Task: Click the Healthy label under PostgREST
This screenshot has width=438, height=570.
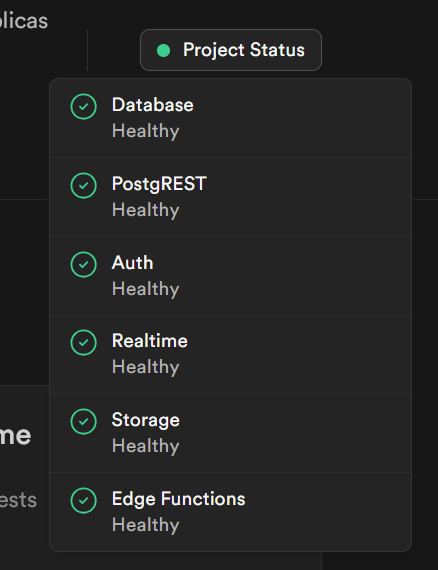Action: click(146, 210)
